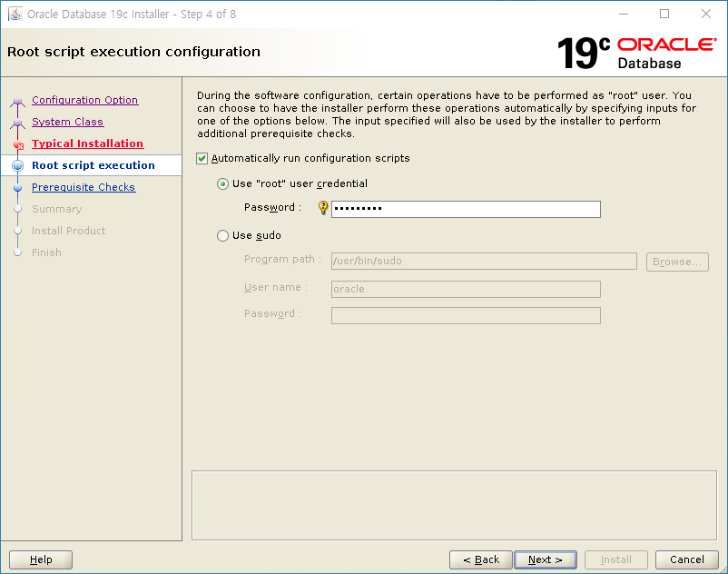The image size is (728, 574).
Task: Open the Typical Installation step link
Action: 88,143
